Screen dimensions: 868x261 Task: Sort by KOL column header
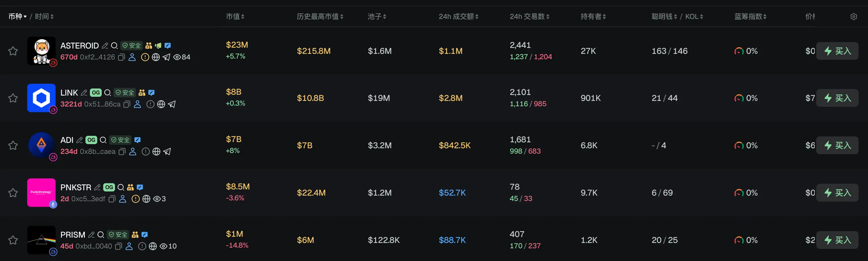pyautogui.click(x=694, y=17)
